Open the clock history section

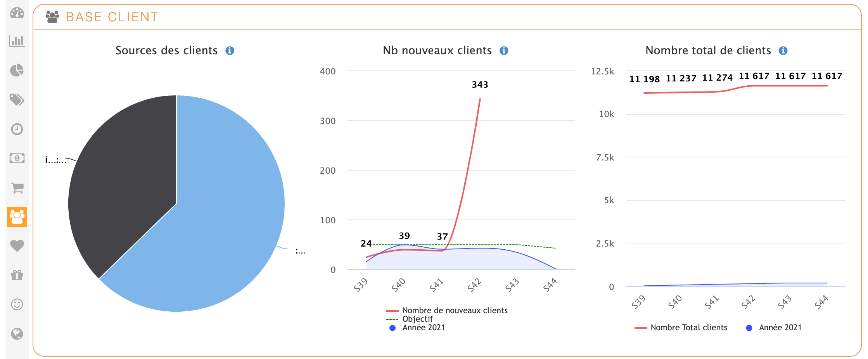[17, 129]
